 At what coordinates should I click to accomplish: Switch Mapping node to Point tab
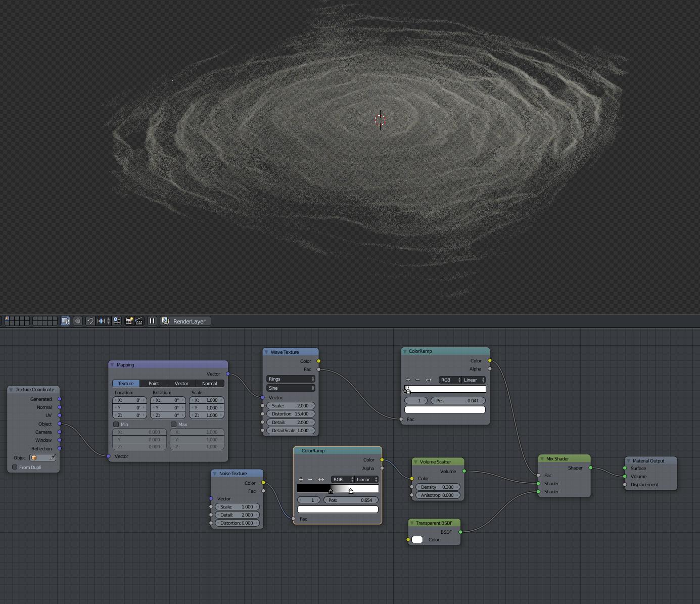[154, 384]
